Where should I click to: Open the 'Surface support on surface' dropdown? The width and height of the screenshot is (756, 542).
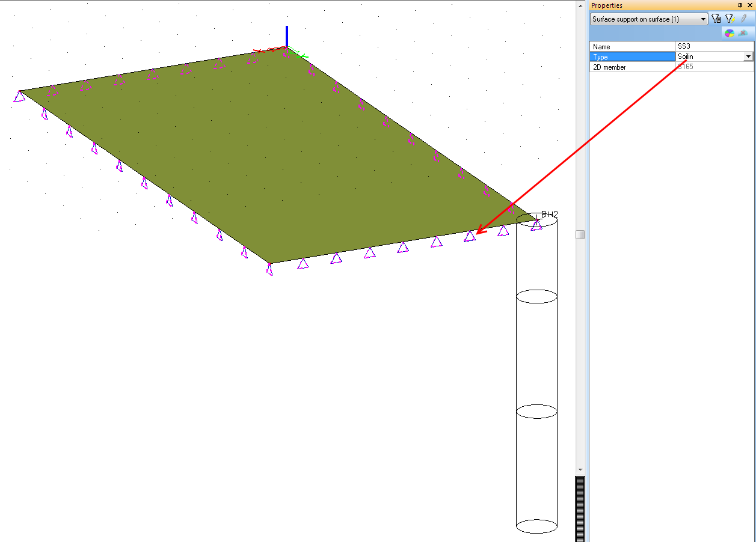[x=649, y=19]
